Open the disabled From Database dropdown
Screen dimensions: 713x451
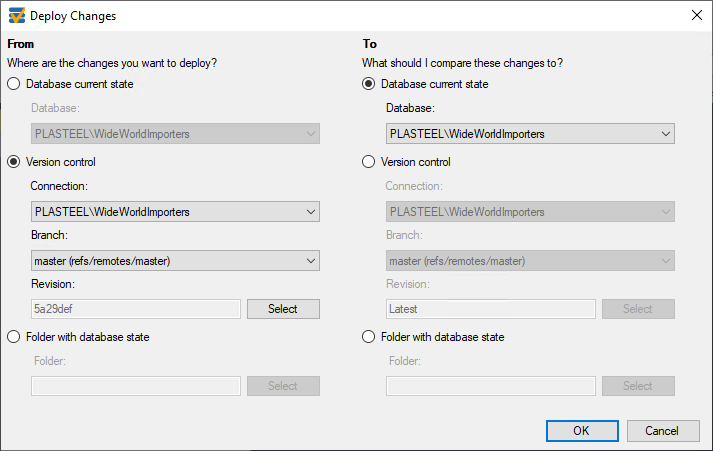(176, 134)
